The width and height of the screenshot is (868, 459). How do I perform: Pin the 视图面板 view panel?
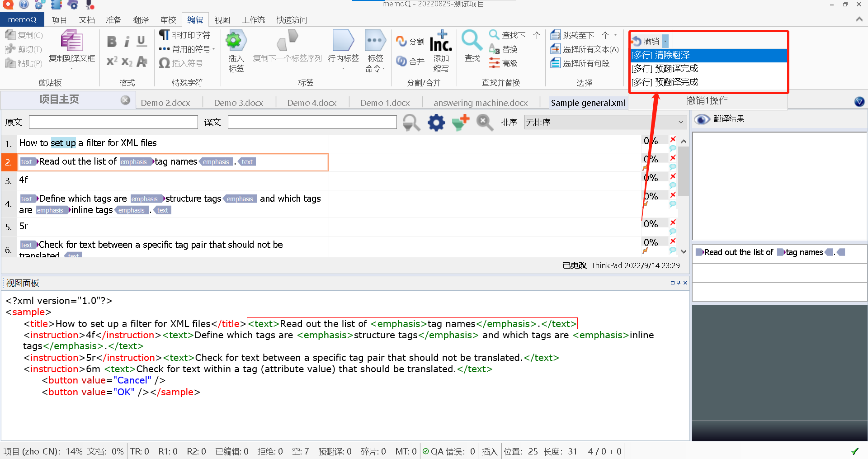click(679, 283)
